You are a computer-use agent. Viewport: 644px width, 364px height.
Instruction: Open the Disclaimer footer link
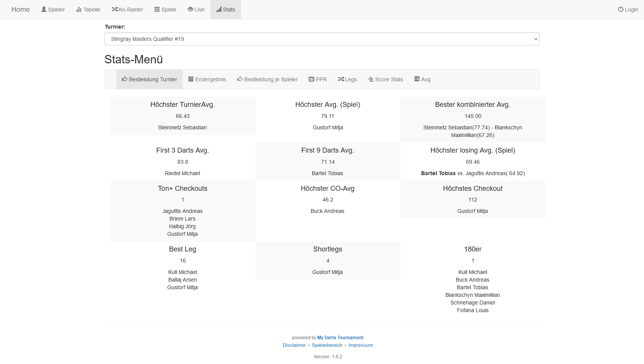click(294, 345)
